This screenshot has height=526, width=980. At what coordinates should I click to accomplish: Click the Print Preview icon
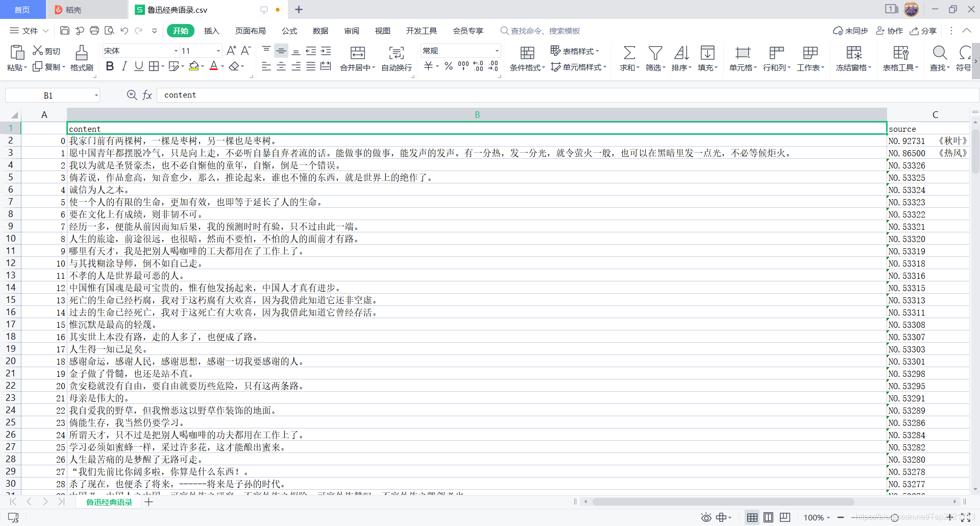click(x=109, y=31)
